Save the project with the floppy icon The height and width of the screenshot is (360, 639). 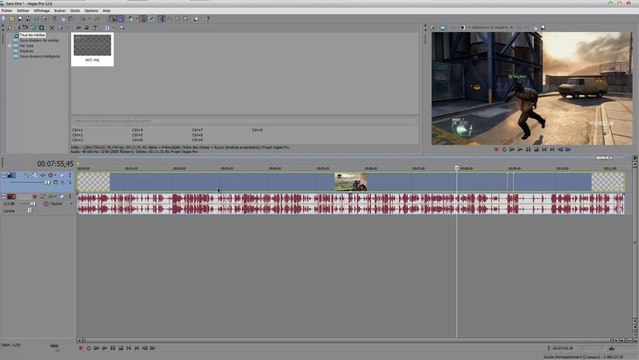20,19
